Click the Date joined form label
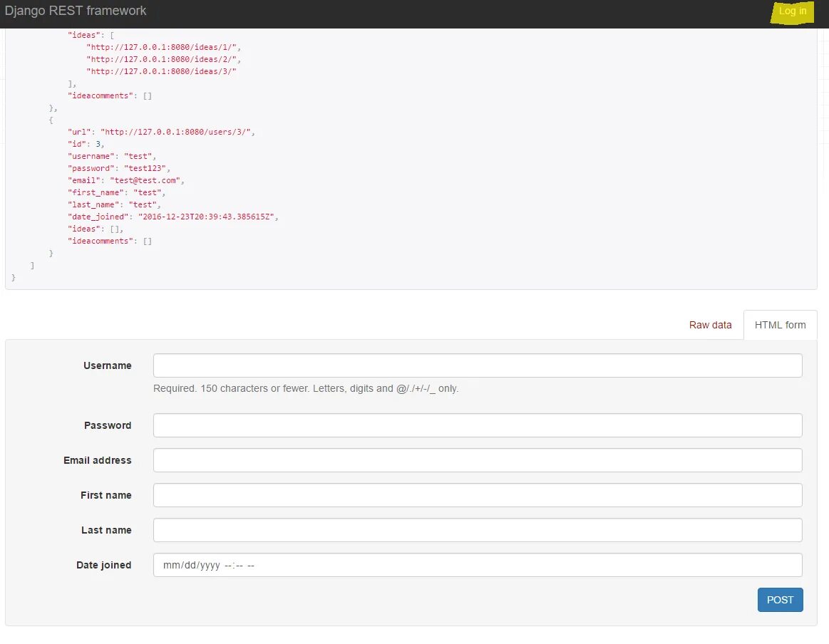829x644 pixels. 104,565
